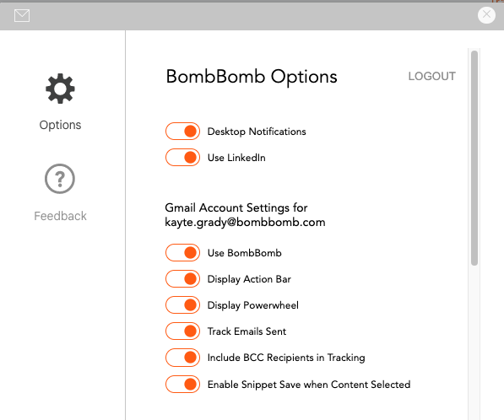Viewport: 504px width, 420px height.
Task: Click the Gmail Account Settings for text
Action: point(236,207)
